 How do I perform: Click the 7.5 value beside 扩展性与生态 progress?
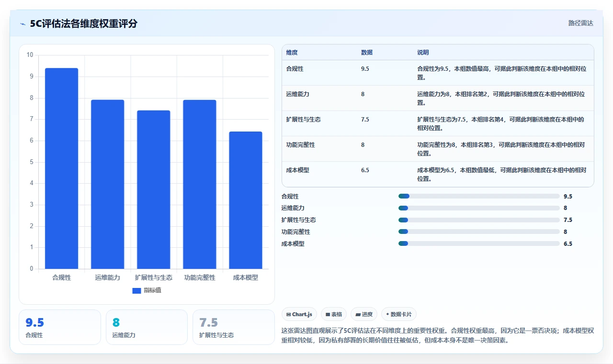pyautogui.click(x=568, y=220)
